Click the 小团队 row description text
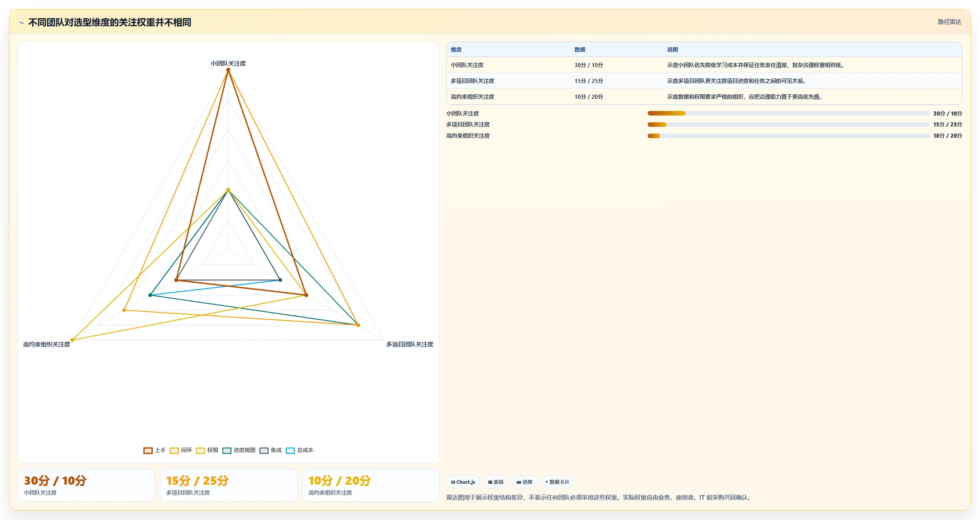The height and width of the screenshot is (520, 980). click(x=755, y=65)
